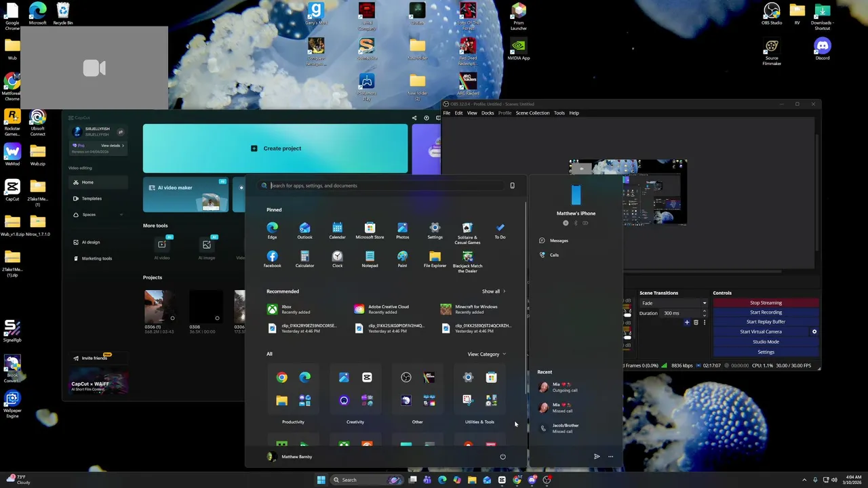Open Outlook from pinned apps

pyautogui.click(x=304, y=230)
